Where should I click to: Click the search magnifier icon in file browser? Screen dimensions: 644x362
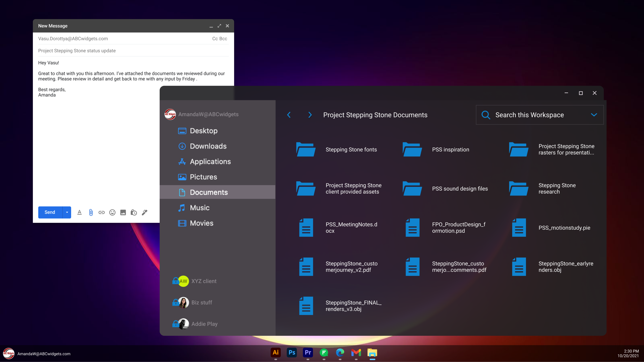(x=486, y=115)
